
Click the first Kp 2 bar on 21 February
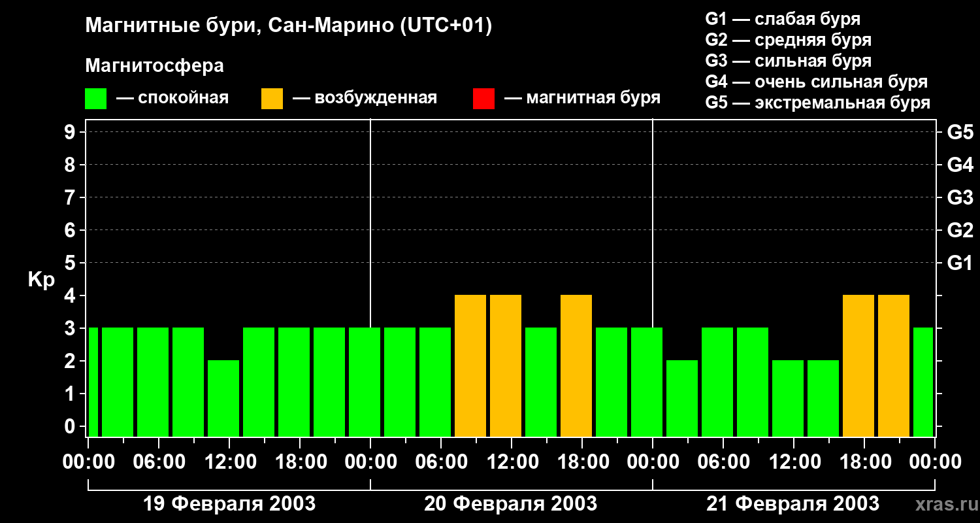pos(682,398)
